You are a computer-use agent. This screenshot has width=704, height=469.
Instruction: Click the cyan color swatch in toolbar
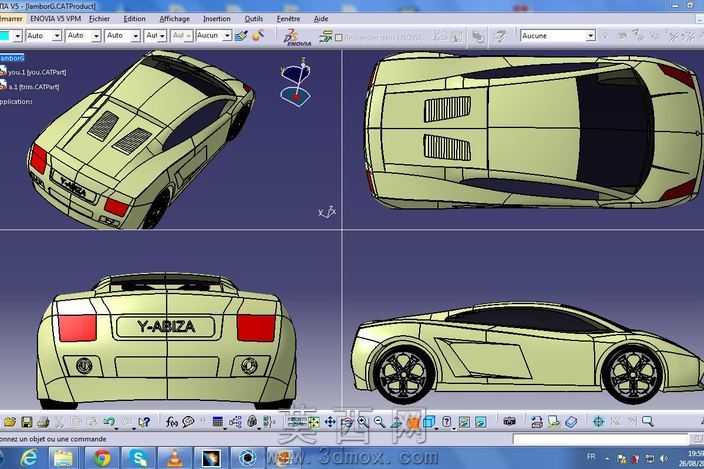tap(5, 36)
